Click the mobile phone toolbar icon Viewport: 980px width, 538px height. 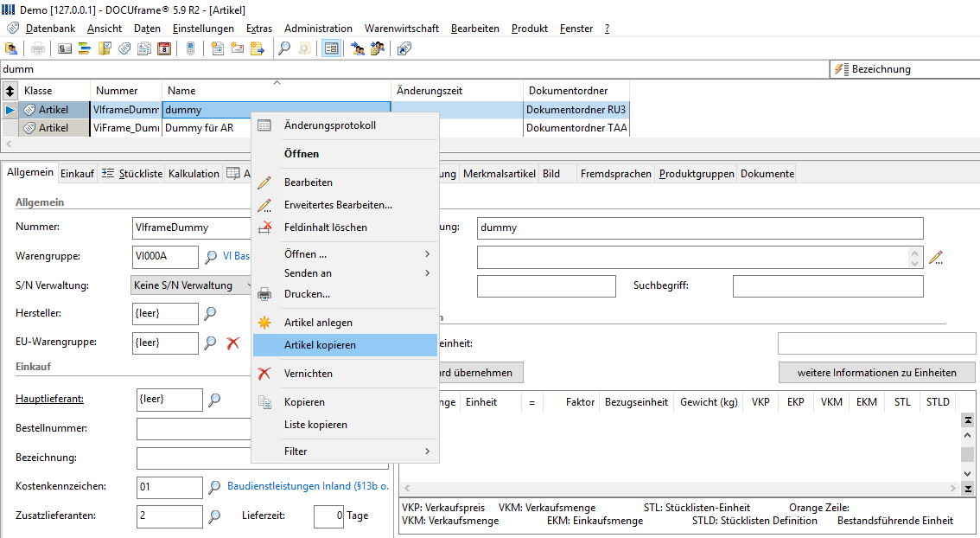tap(191, 48)
